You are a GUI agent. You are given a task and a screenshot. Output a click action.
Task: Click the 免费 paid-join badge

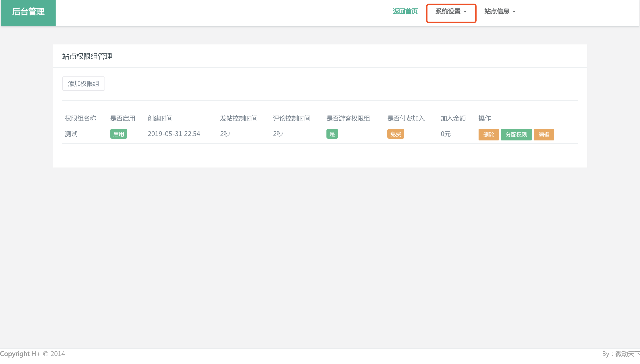395,134
